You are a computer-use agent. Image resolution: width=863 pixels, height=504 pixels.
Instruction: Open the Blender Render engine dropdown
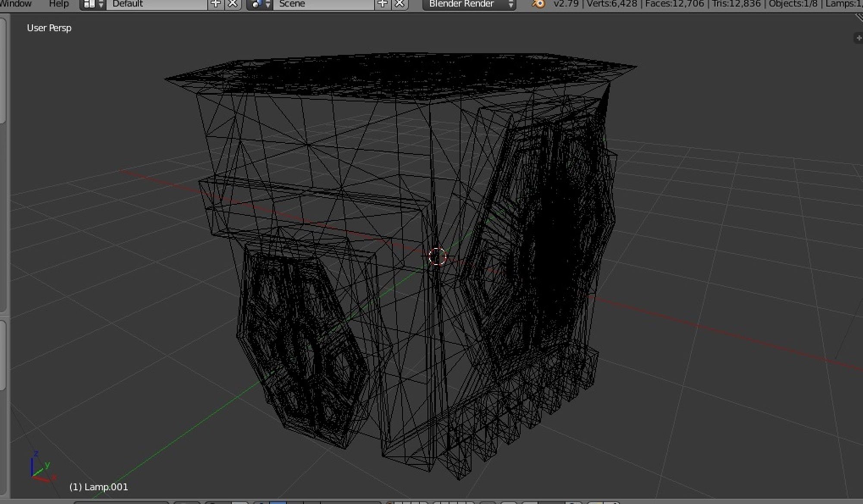[470, 4]
